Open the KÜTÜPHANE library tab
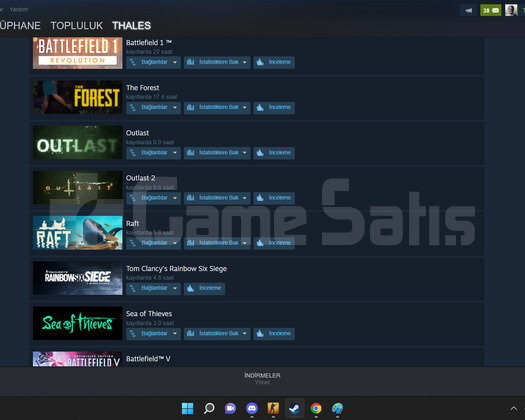The width and height of the screenshot is (525, 420). pyautogui.click(x=20, y=26)
